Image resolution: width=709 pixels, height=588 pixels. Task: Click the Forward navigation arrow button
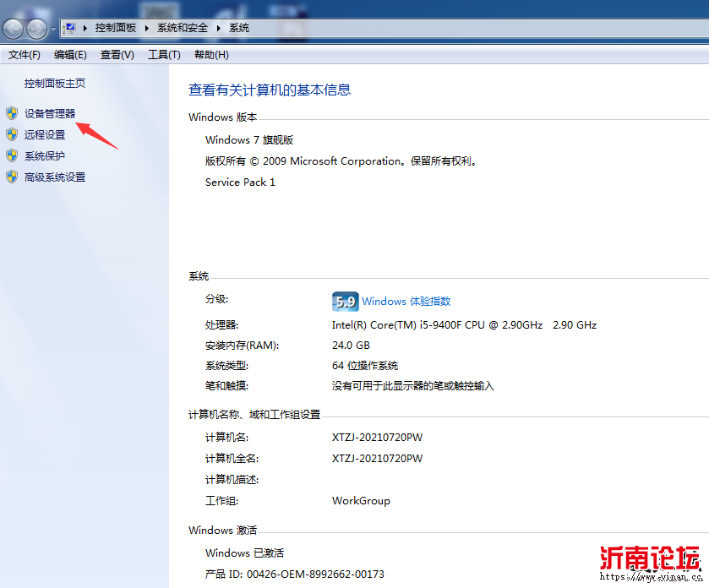(36, 30)
